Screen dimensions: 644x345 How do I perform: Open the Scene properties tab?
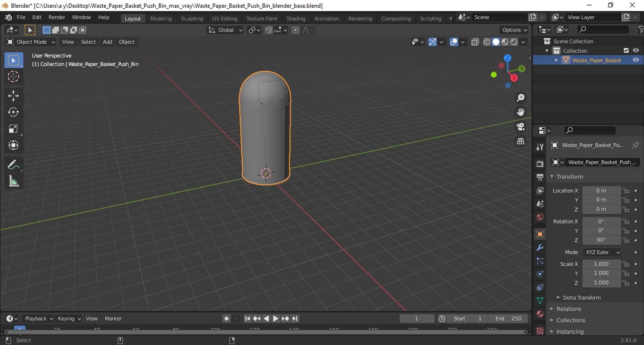540,204
